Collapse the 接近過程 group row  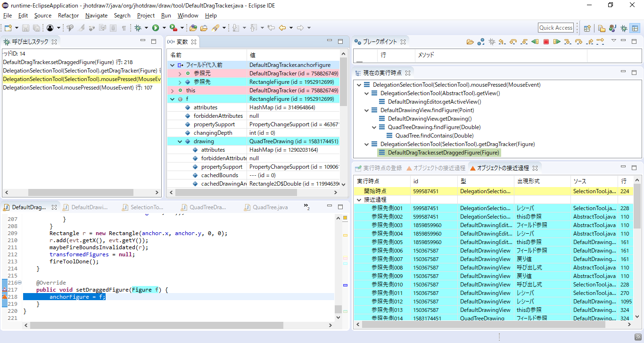360,200
